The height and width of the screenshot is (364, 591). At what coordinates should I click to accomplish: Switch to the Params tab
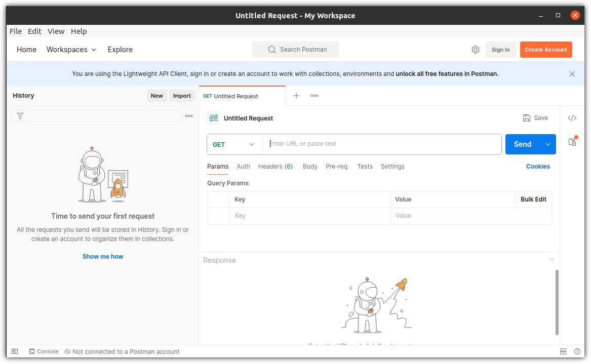(x=218, y=167)
